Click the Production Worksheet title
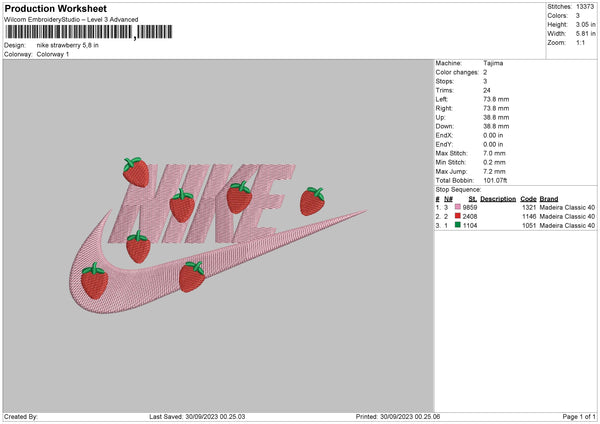This screenshot has width=600, height=424. [55, 8]
